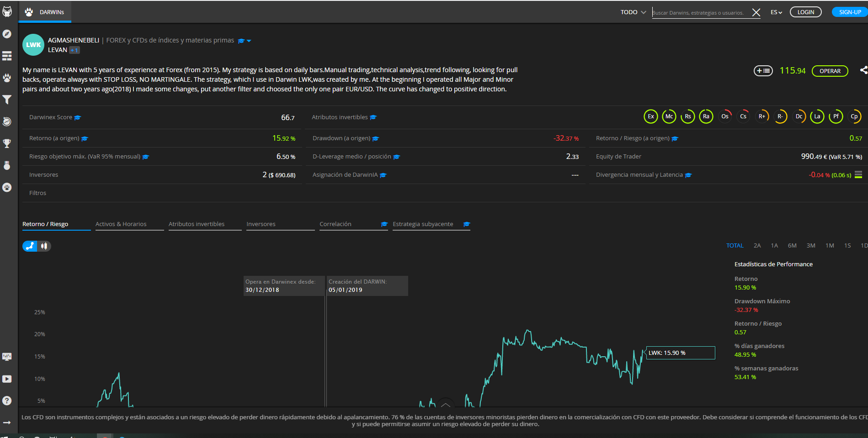The image size is (868, 438).
Task: Click the LOGIN button
Action: click(805, 12)
